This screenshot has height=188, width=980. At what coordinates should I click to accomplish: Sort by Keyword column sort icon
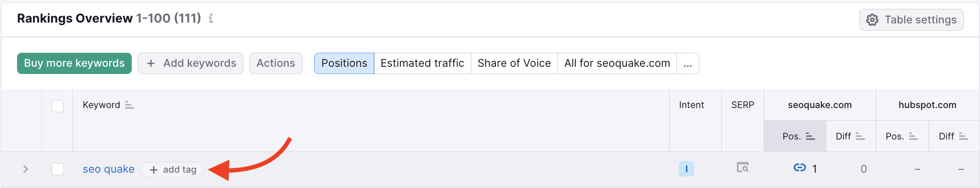130,105
